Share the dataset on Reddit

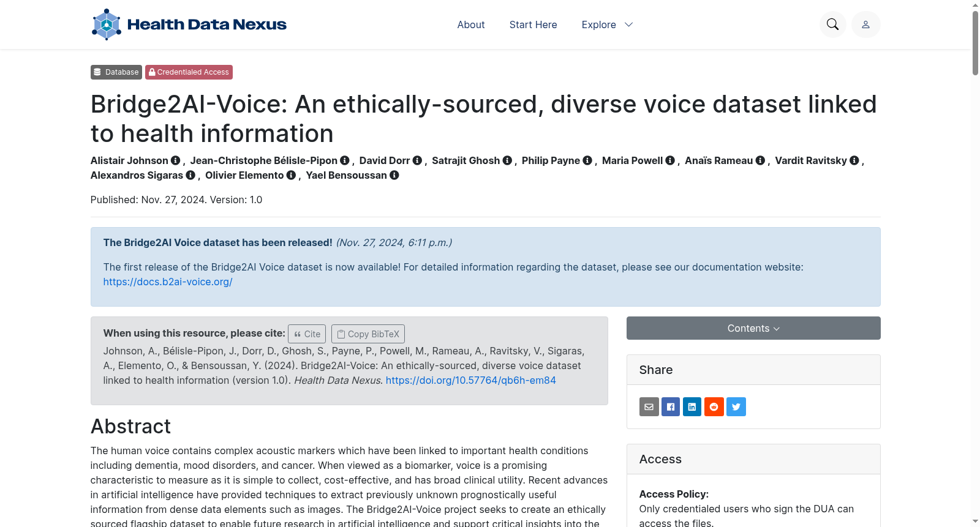[x=714, y=407]
